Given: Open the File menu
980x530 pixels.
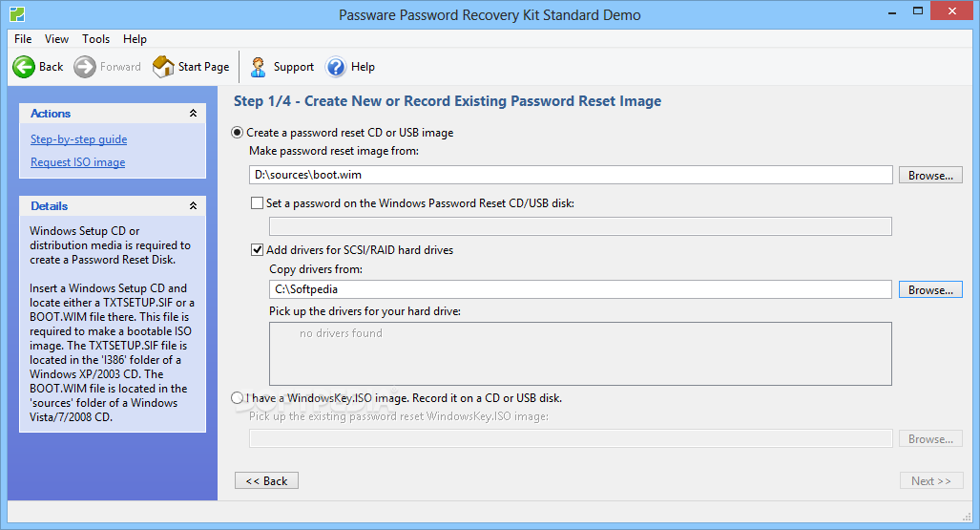Looking at the screenshot, I should [23, 39].
